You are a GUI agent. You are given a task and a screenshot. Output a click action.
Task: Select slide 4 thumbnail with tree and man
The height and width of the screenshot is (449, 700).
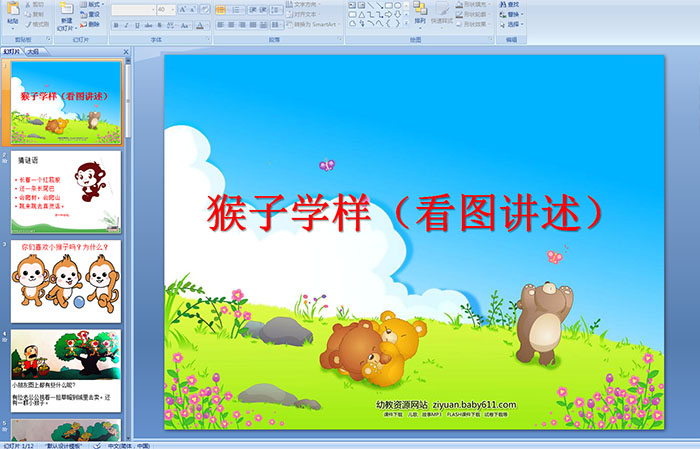tap(66, 371)
